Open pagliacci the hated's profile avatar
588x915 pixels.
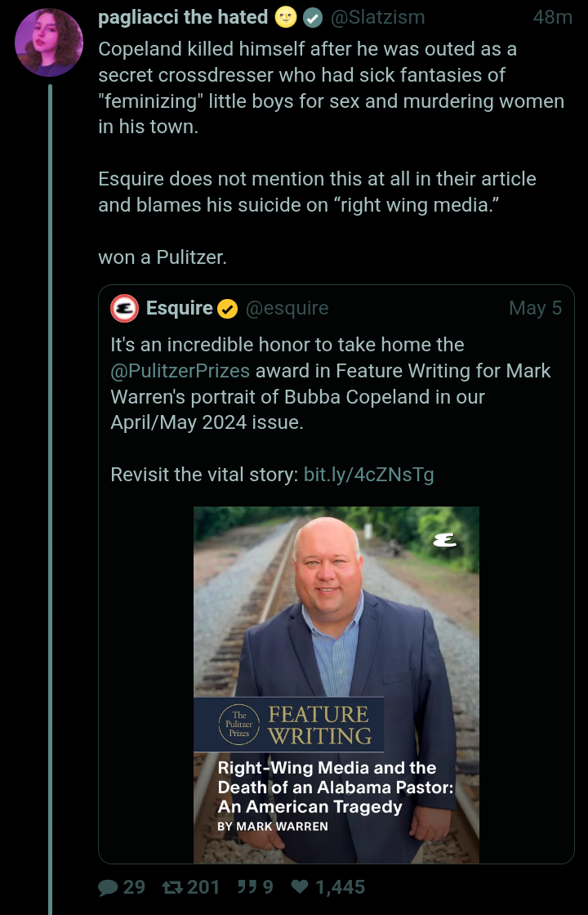point(49,42)
